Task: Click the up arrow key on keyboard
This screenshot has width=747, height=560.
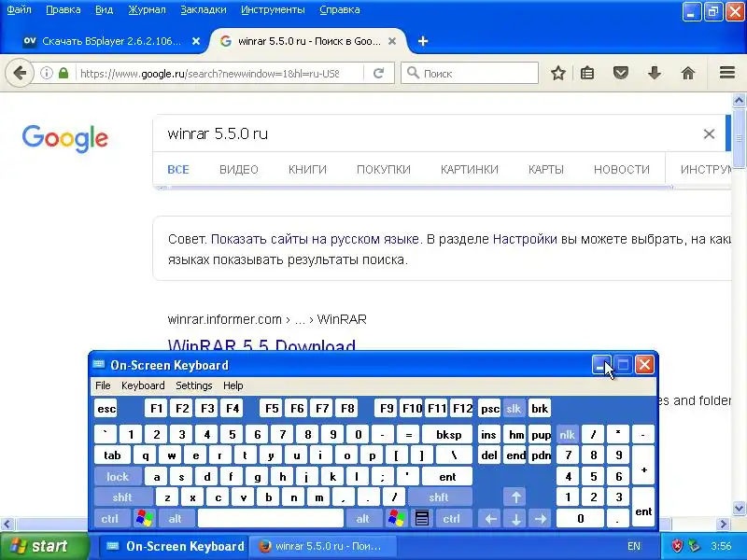Action: (516, 497)
